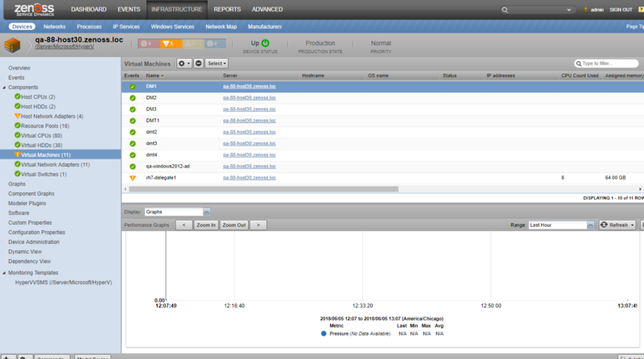The image size is (644, 359).
Task: Click the blue Pressure legend swatch
Action: [x=324, y=334]
